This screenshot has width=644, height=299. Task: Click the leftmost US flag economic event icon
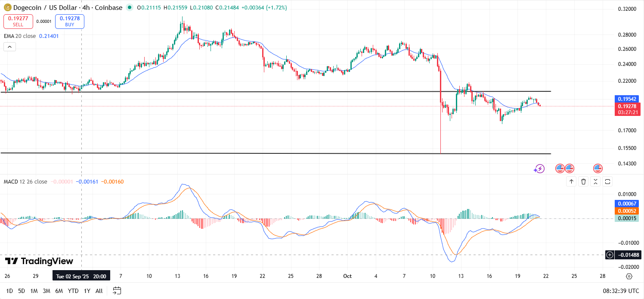pyautogui.click(x=560, y=168)
